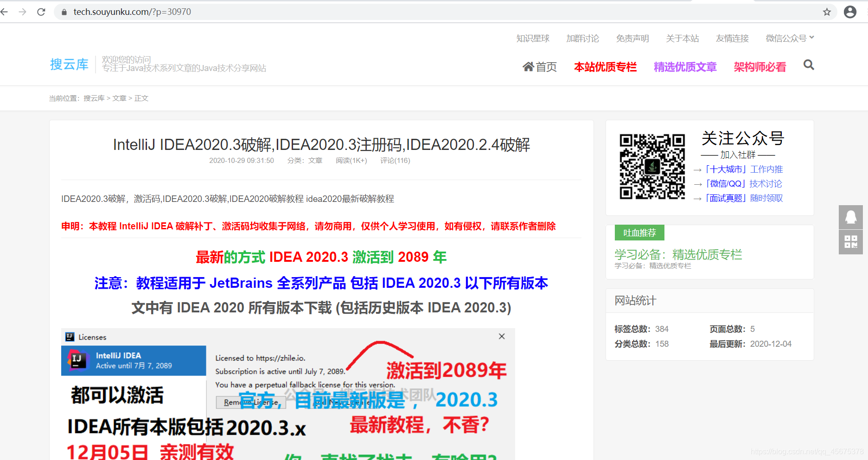Viewport: 868px width, 460px height.
Task: Open the 文章 category link under title
Action: (315, 161)
